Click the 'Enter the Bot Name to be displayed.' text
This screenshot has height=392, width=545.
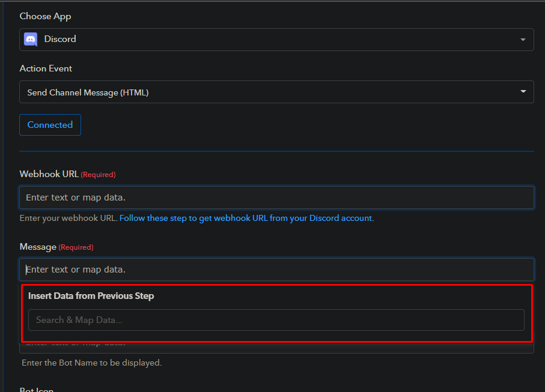tap(92, 363)
